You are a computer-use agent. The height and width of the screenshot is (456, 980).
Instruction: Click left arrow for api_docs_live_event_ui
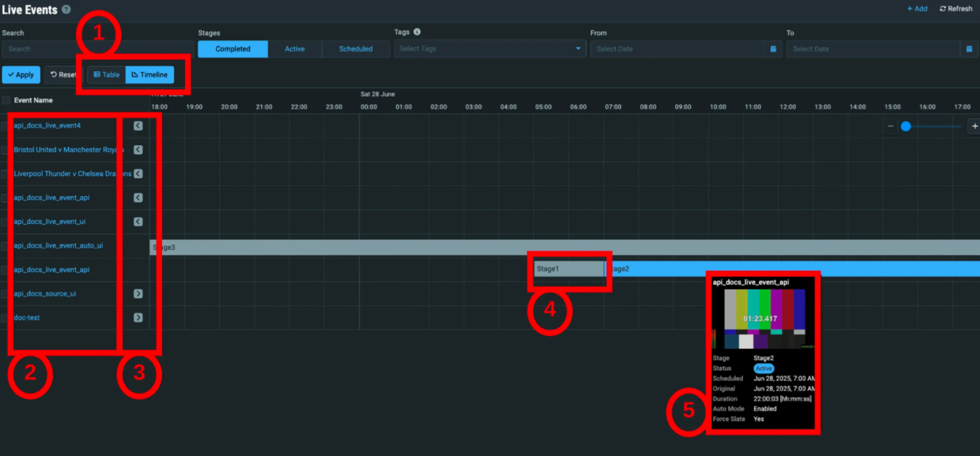coord(138,222)
